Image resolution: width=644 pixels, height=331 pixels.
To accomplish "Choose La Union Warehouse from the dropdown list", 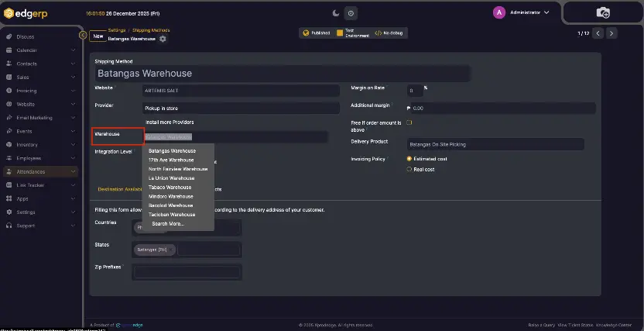I will point(171,178).
